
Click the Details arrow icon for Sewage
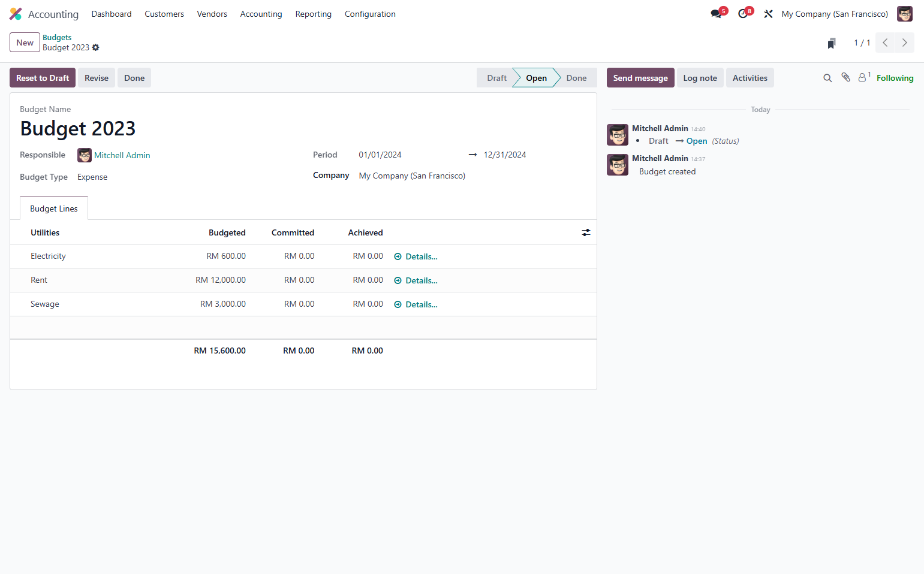tap(398, 304)
